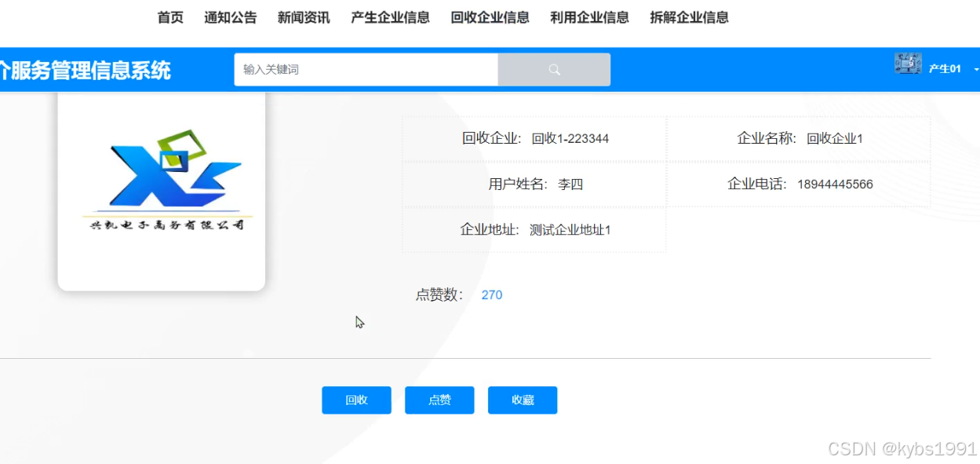Viewport: 980px width, 464px height.
Task: Click the 服务管理信息系统 title
Action: coord(85,71)
